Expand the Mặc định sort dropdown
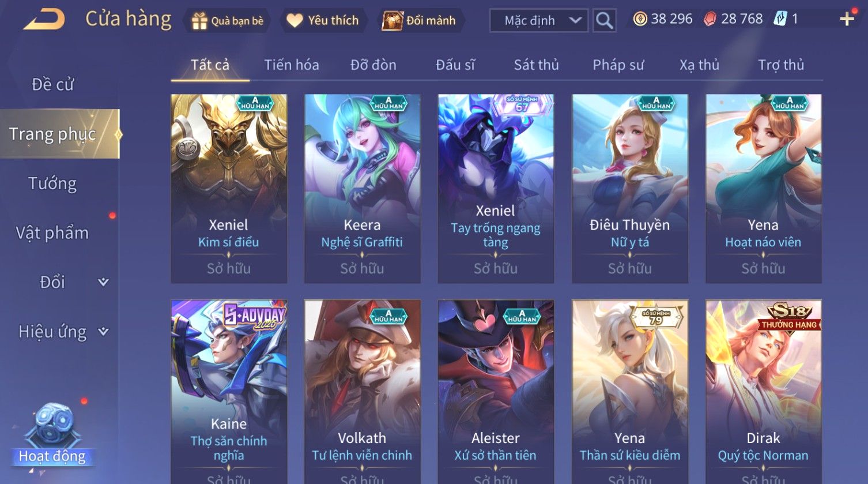Viewport: 868px width, 484px height. point(538,21)
